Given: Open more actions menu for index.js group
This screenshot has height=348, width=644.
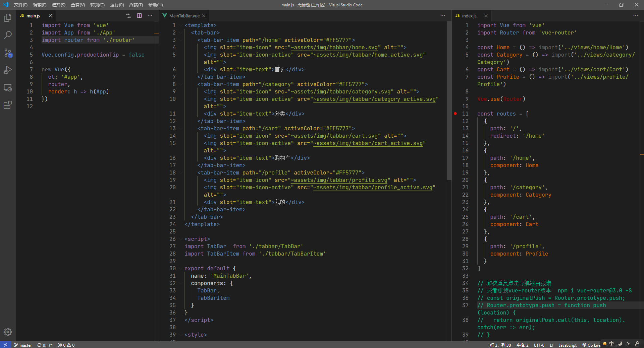Looking at the screenshot, I should point(636,16).
